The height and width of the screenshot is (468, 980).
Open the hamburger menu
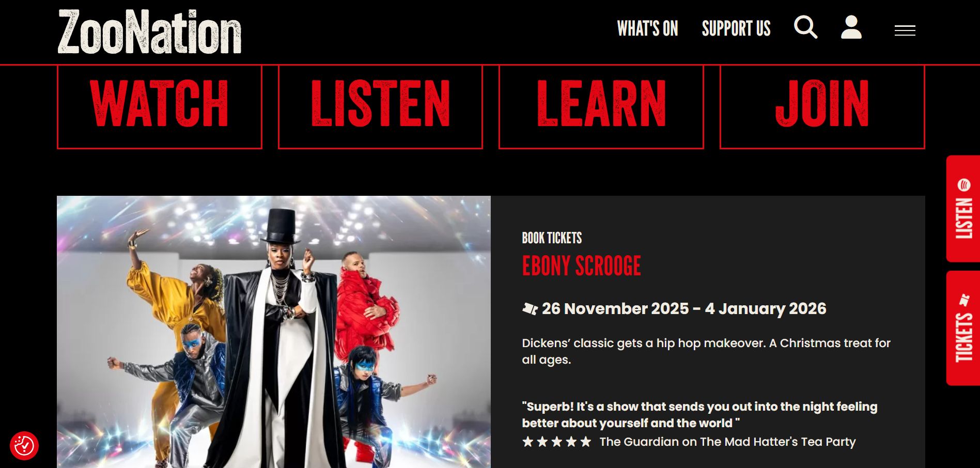(x=905, y=30)
